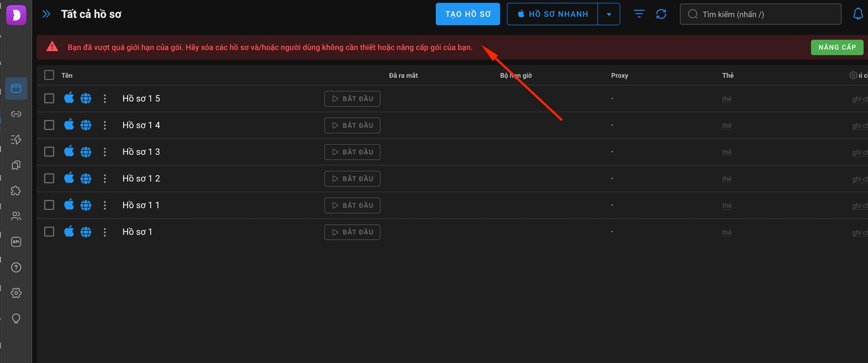Open the filter icon in top bar

(639, 14)
